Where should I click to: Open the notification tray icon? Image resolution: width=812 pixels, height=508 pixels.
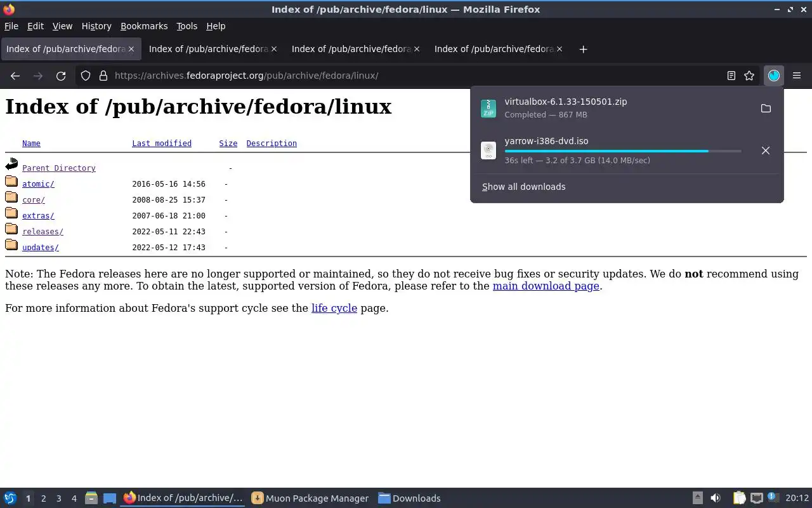(x=773, y=498)
